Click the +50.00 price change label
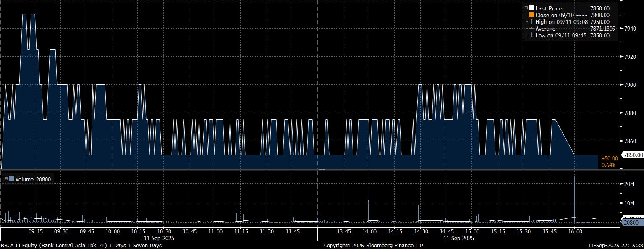This screenshot has height=249, width=644. pos(609,158)
